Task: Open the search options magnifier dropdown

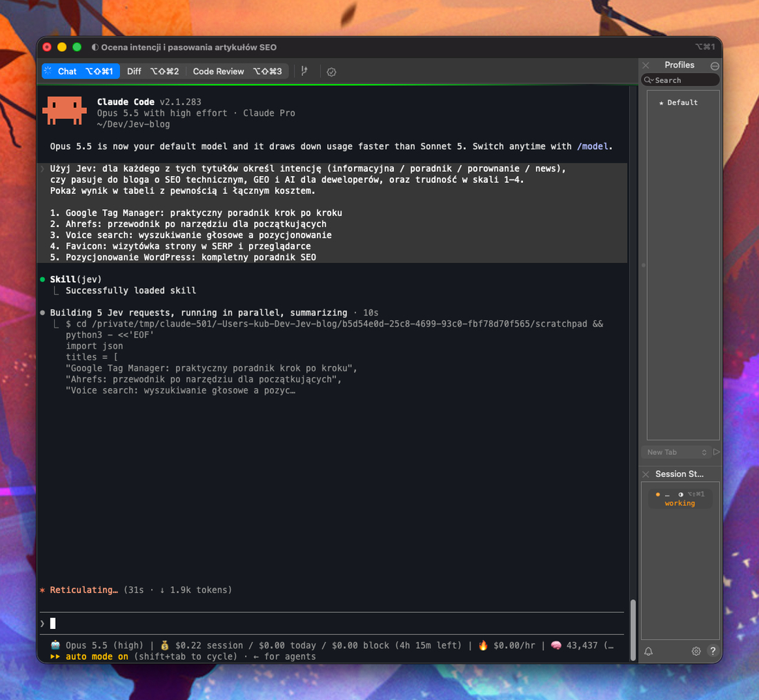Action: 648,80
